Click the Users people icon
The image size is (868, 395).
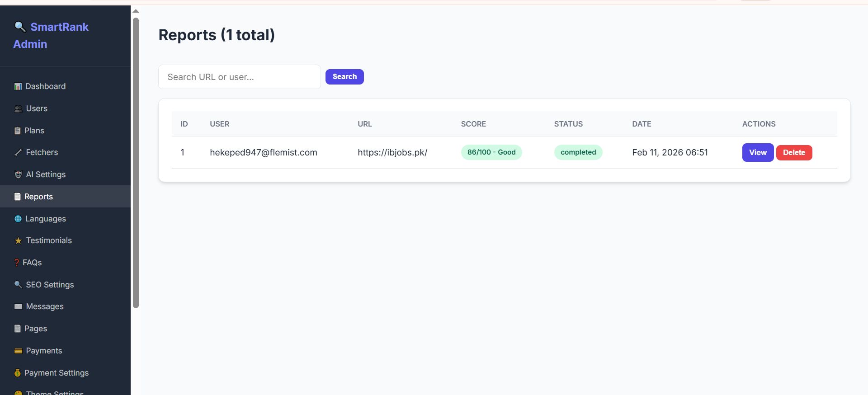pos(18,109)
